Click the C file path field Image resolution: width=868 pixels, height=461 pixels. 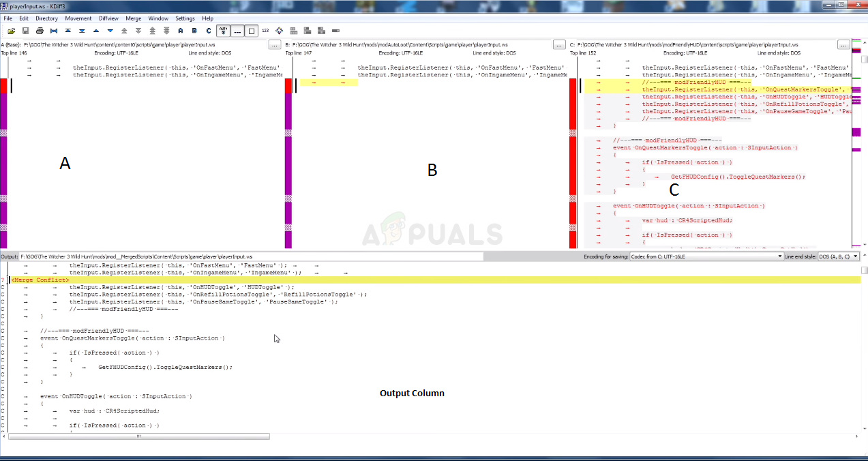pyautogui.click(x=706, y=45)
